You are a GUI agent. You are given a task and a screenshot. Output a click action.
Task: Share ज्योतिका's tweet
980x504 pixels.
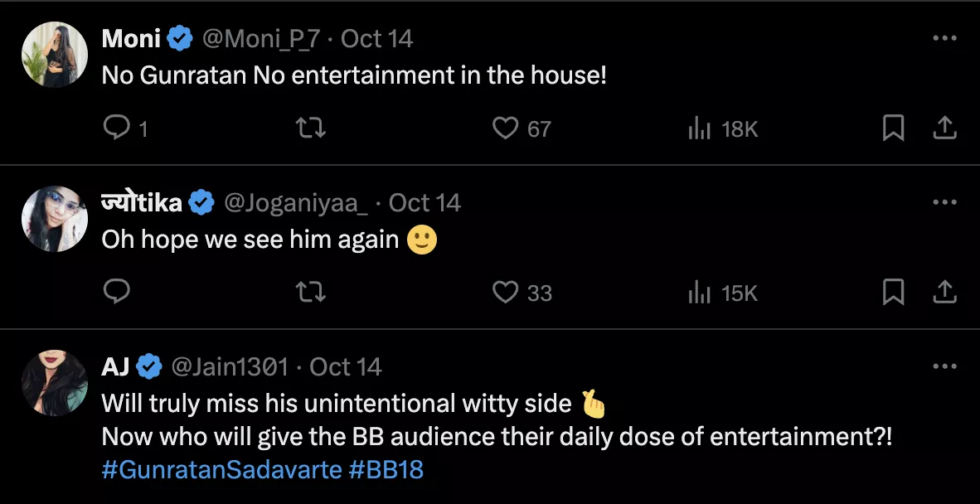pyautogui.click(x=945, y=292)
